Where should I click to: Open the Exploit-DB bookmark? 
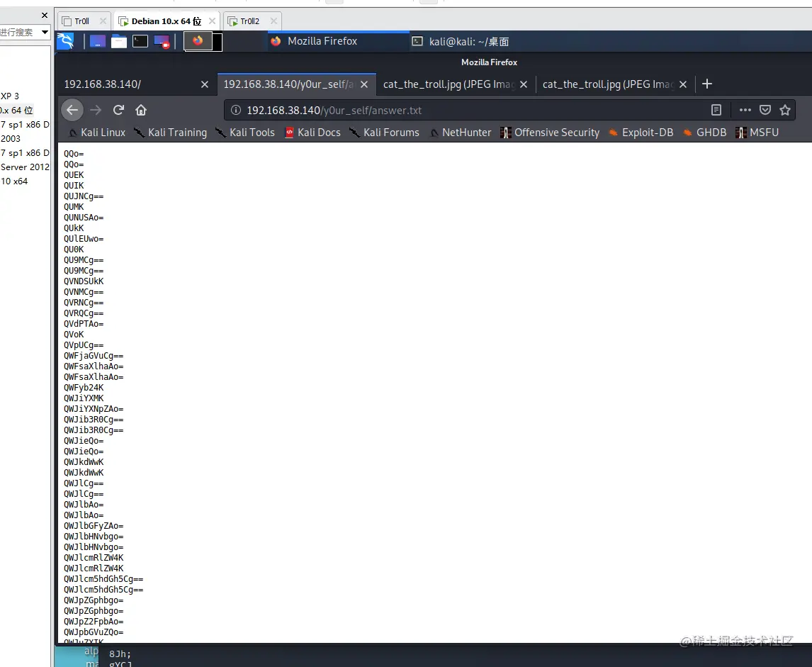pos(641,133)
